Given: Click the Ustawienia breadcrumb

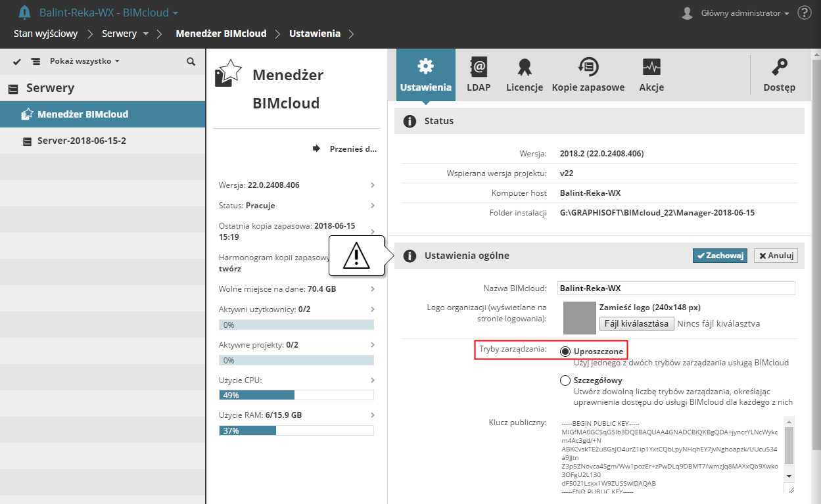Looking at the screenshot, I should [x=315, y=34].
